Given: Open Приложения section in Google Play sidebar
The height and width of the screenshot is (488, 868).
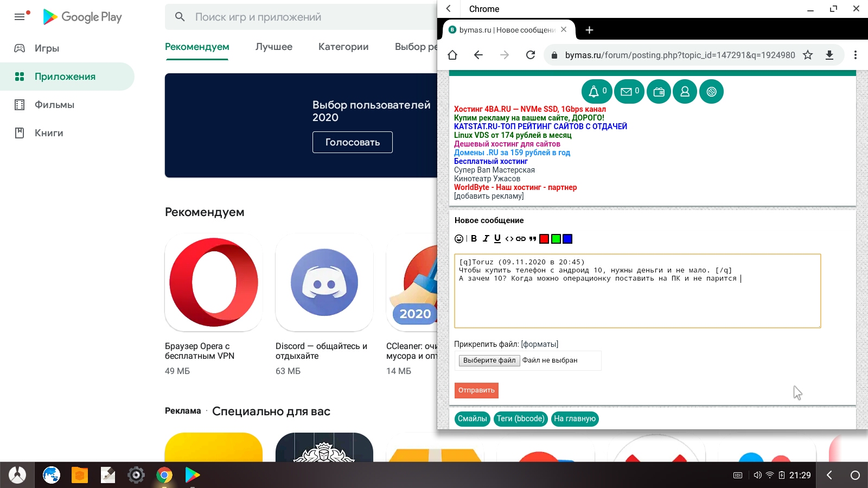Looking at the screenshot, I should pyautogui.click(x=67, y=77).
